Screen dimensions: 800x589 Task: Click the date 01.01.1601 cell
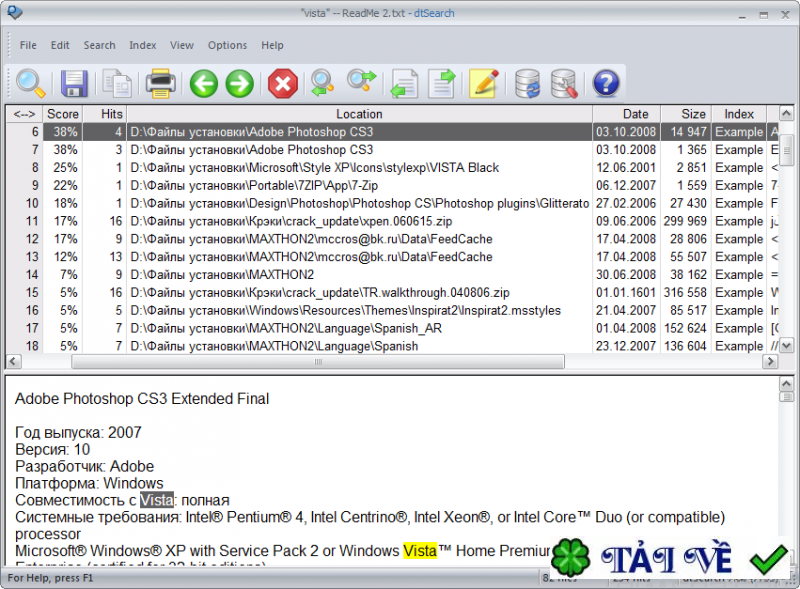pyautogui.click(x=626, y=292)
